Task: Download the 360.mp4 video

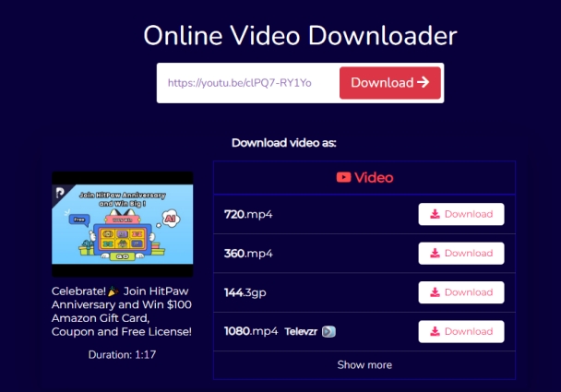Action: 461,254
